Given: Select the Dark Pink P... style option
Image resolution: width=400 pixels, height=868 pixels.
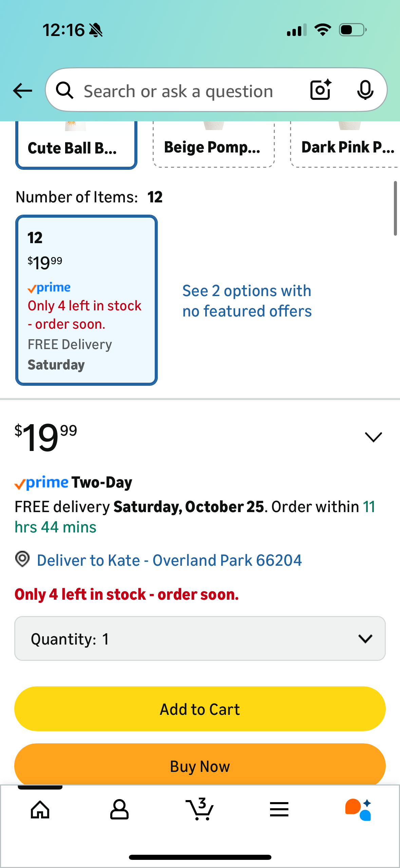Looking at the screenshot, I should coord(346,147).
